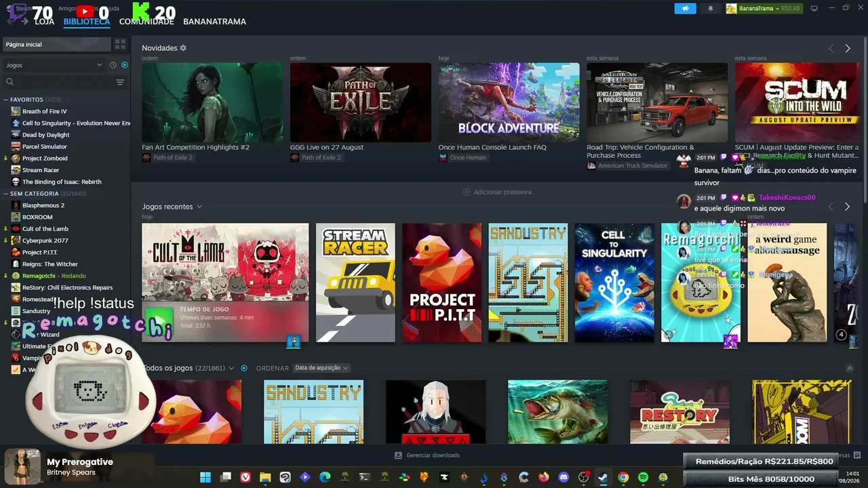Open Task View on the taskbar
The image size is (868, 488).
(x=226, y=477)
